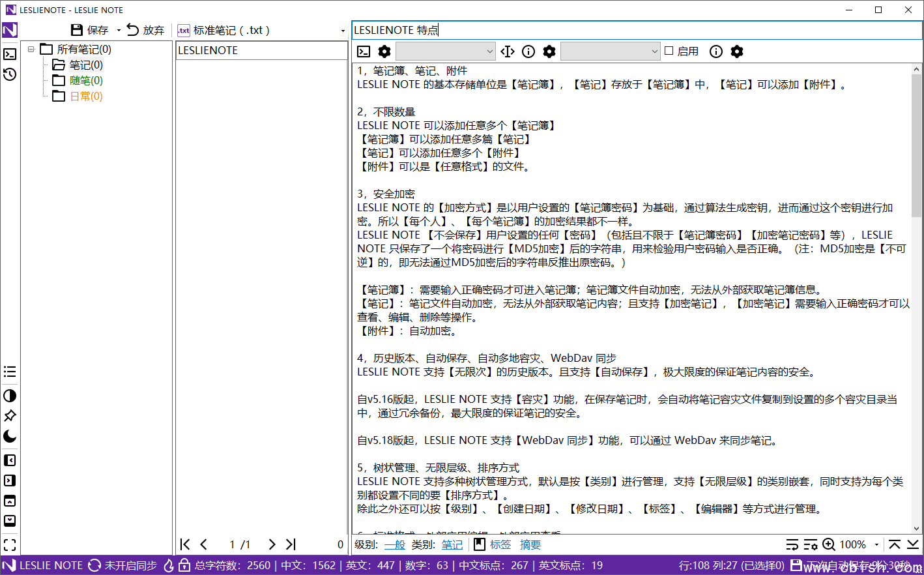Click the zoom magnifier icon

(828, 544)
